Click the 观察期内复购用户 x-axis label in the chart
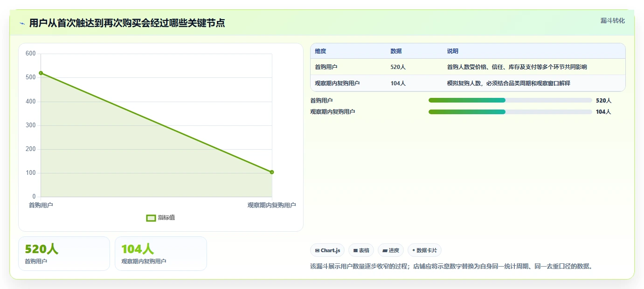Viewport: 644px width, 289px height. (271, 205)
